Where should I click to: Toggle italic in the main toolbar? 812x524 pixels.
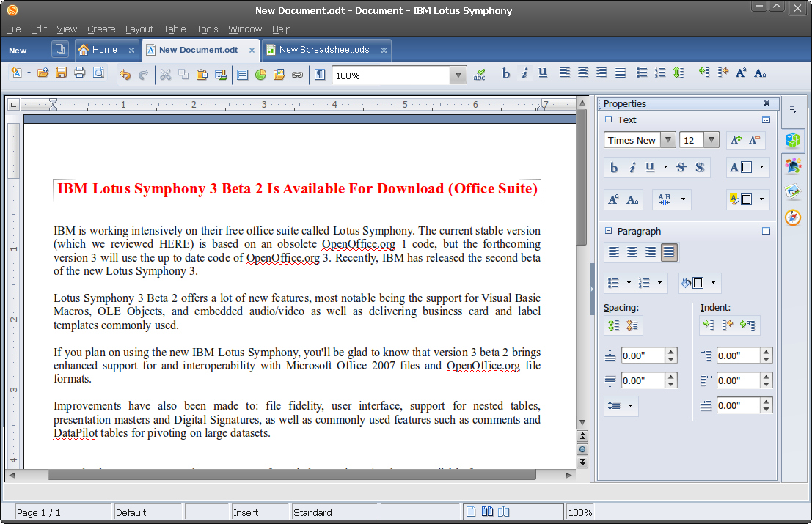coord(524,73)
